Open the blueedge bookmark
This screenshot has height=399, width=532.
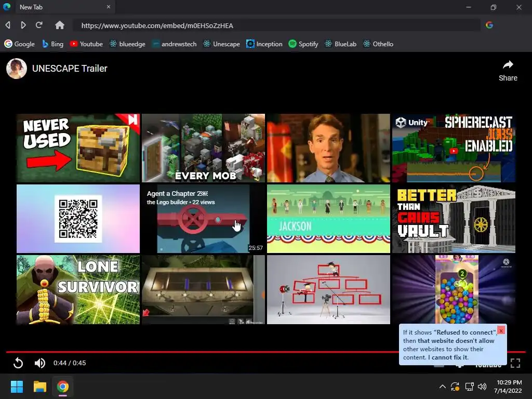click(x=127, y=44)
